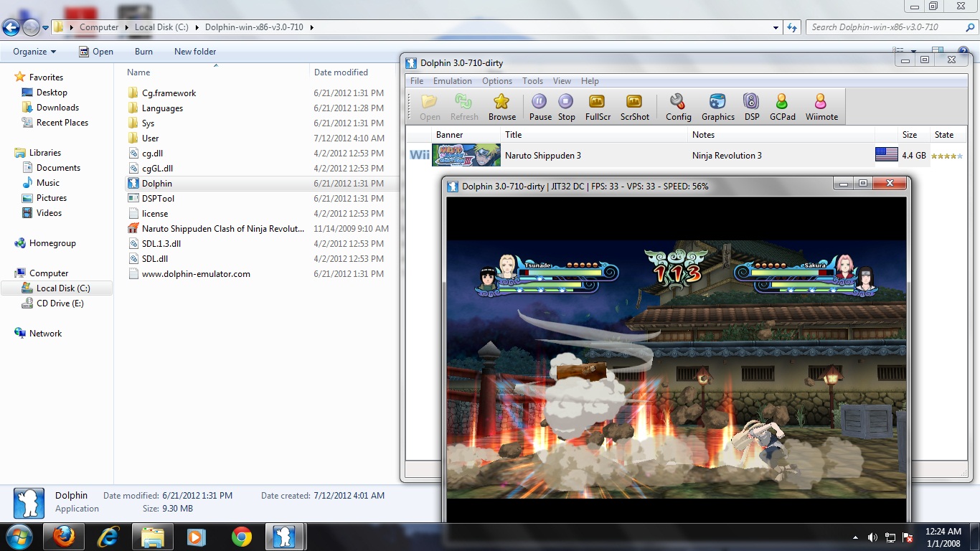The width and height of the screenshot is (980, 551).
Task: Select the SDL.1.3.dll file
Action: (x=161, y=244)
